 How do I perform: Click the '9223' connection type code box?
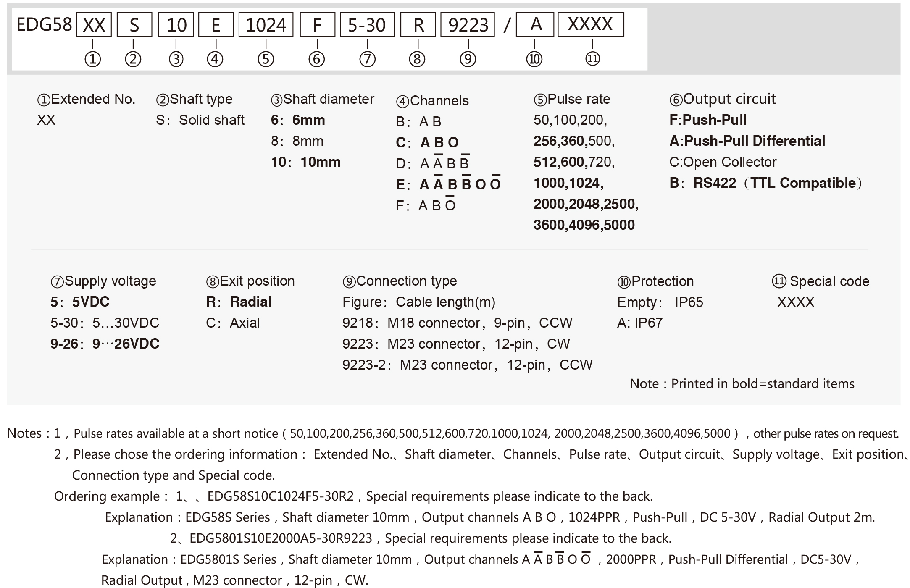(468, 25)
